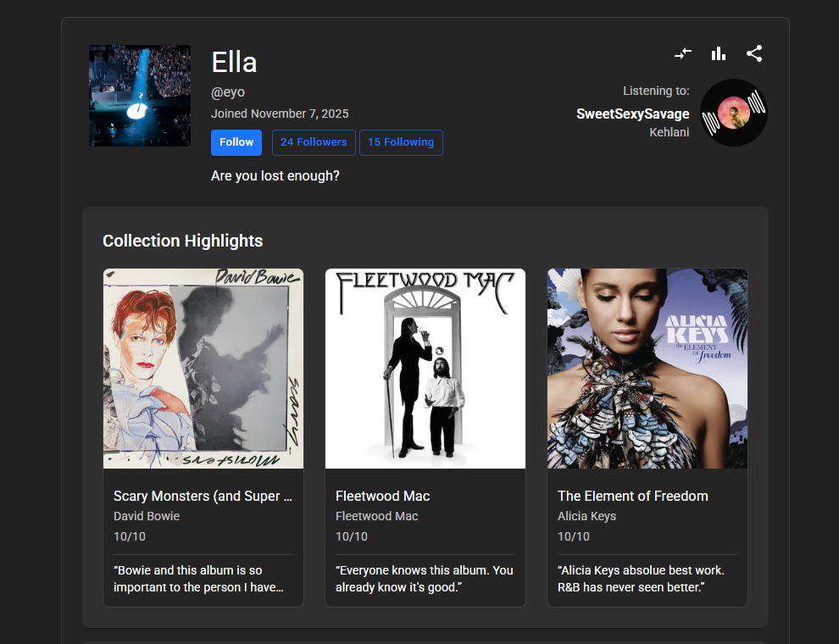839x644 pixels.
Task: Open the 24 Followers list
Action: tap(314, 142)
